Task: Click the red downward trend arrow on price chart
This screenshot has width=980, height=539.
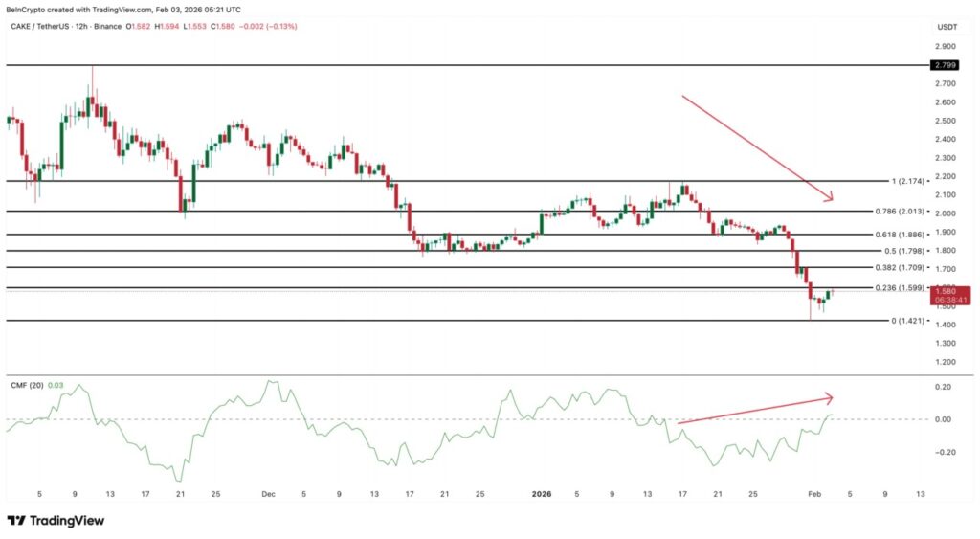Action: [x=756, y=147]
